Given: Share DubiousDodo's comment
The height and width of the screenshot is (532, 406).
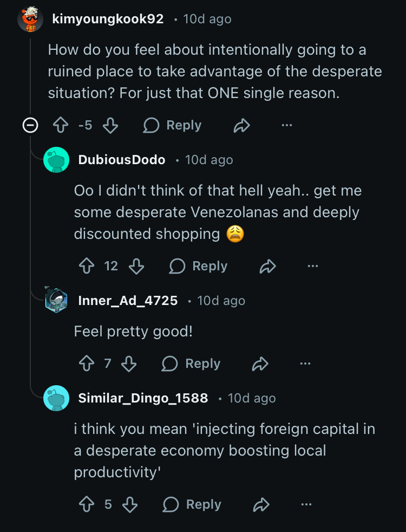Looking at the screenshot, I should pos(268,266).
